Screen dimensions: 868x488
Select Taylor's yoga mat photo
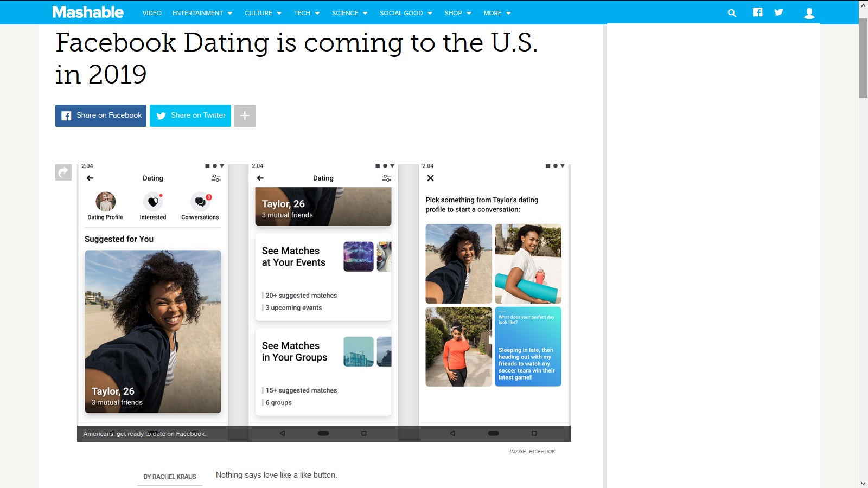coord(528,264)
